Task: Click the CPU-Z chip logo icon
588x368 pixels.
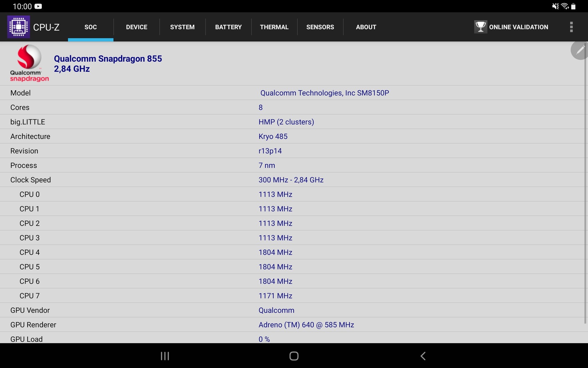Action: 18,27
